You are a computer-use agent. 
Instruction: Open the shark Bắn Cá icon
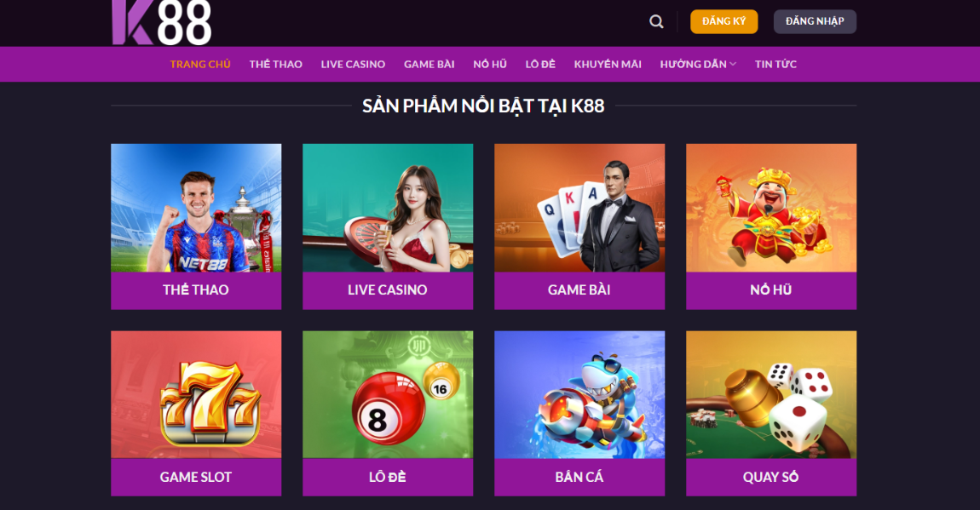579,394
